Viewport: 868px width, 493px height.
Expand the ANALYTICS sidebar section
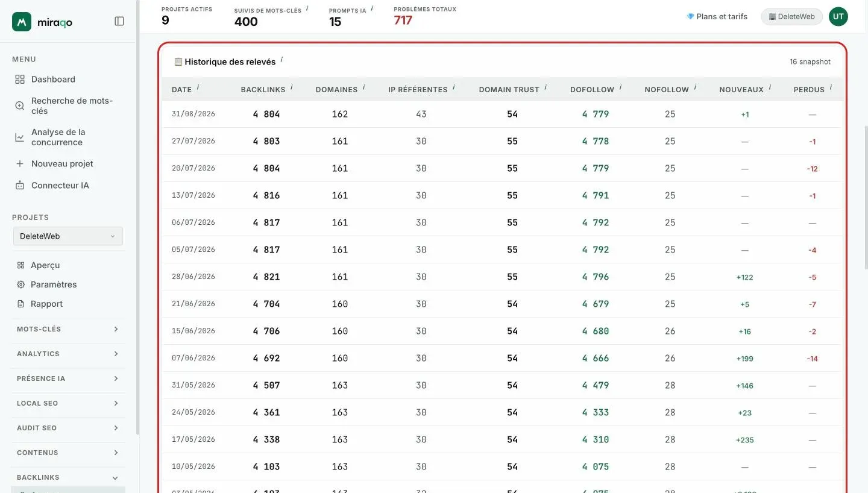pyautogui.click(x=68, y=354)
